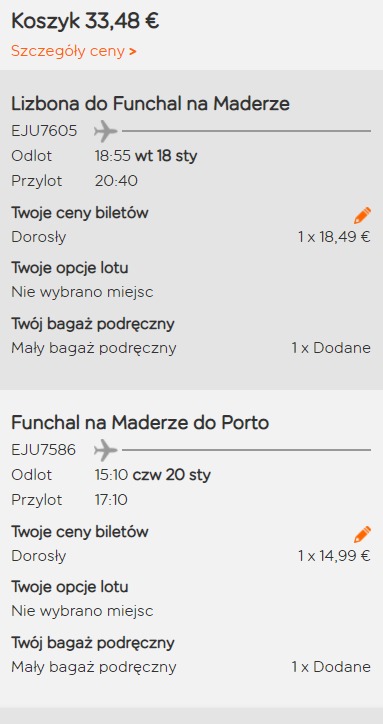Click the 1 x 14,99 € adult fare

point(334,556)
